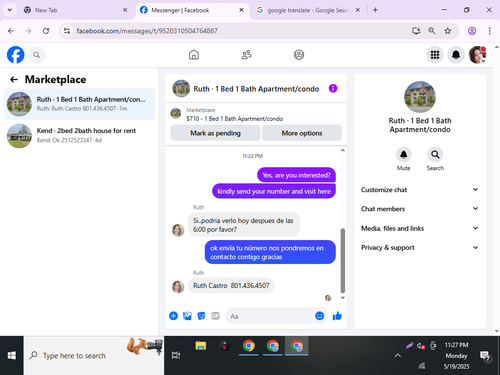Open the Facebook logo home link
The width and height of the screenshot is (500, 375).
pyautogui.click(x=16, y=55)
